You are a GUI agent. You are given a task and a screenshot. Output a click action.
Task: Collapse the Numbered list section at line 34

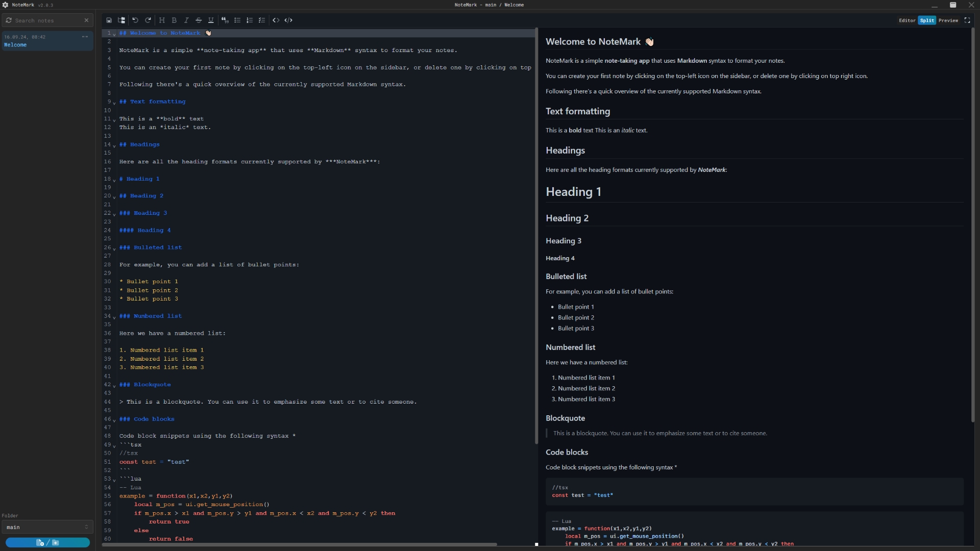click(x=114, y=317)
